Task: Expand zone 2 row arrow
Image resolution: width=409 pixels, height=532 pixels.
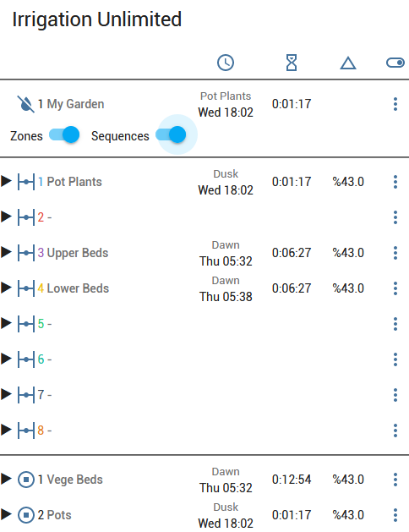Action: (6, 217)
